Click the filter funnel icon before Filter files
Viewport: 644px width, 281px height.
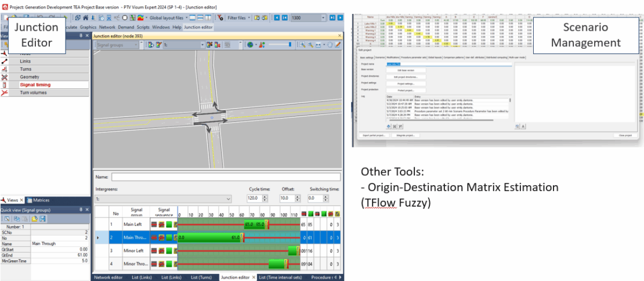point(220,17)
